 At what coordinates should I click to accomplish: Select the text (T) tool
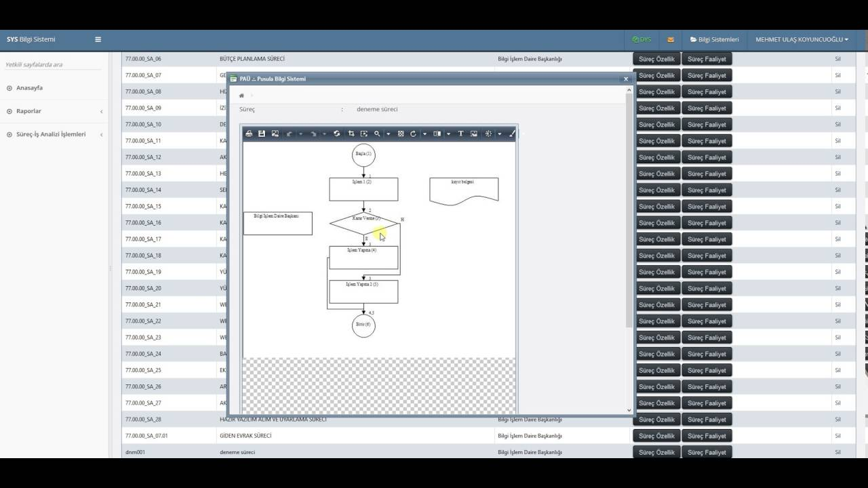point(460,134)
